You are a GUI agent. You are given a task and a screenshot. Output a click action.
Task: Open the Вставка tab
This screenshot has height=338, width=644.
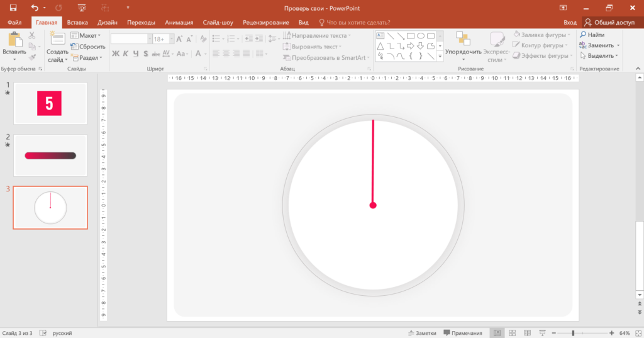pyautogui.click(x=77, y=22)
